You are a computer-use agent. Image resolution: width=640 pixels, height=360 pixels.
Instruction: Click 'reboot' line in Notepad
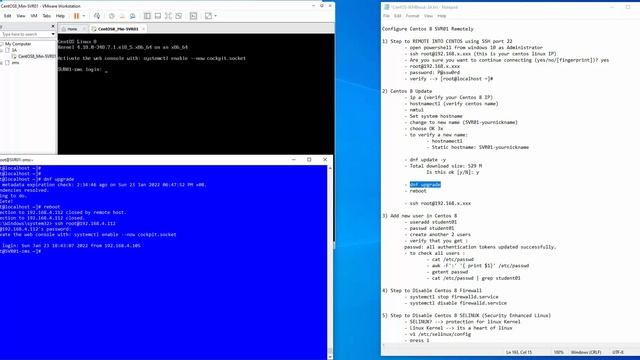418,191
